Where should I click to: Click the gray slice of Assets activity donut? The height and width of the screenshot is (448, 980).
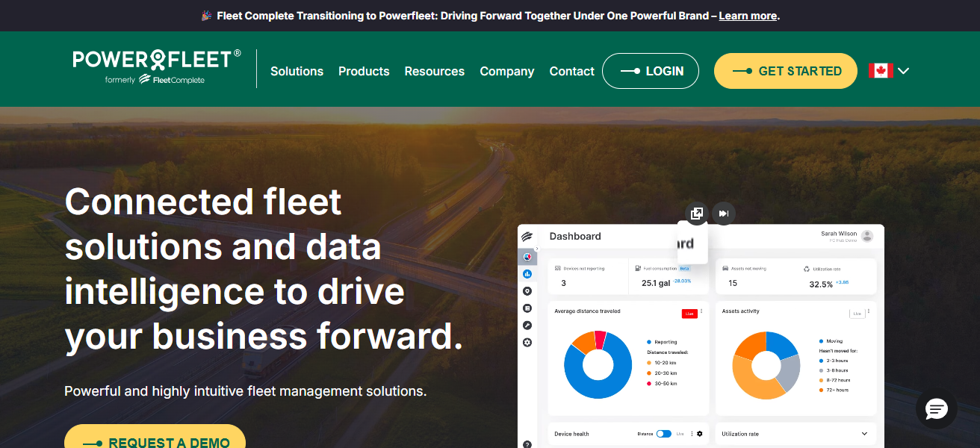click(x=789, y=373)
